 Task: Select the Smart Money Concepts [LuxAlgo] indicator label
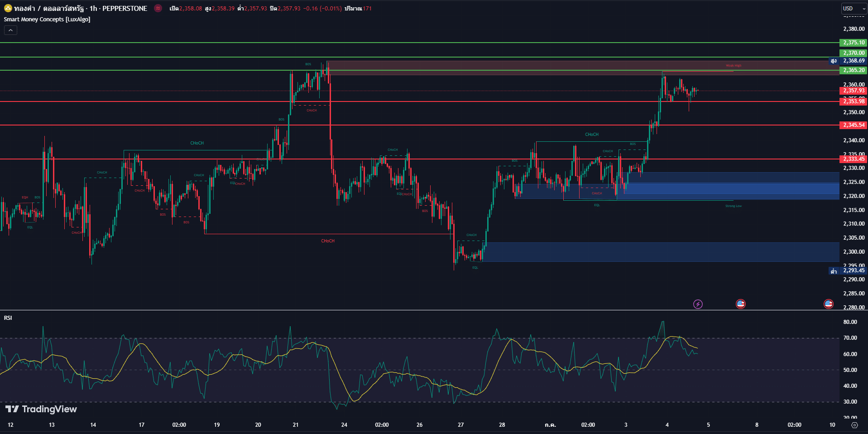[x=47, y=19]
